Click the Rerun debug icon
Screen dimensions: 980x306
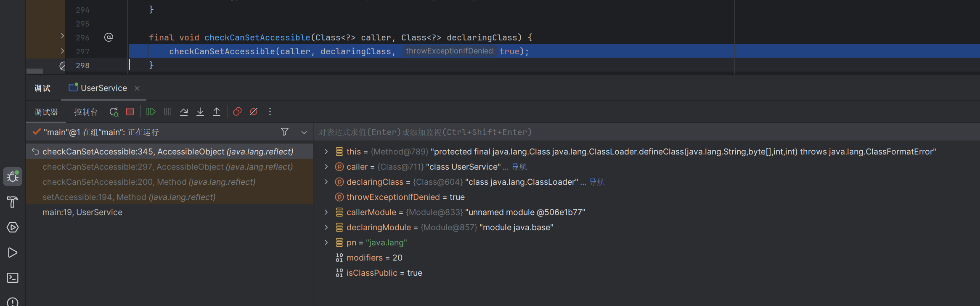(114, 112)
